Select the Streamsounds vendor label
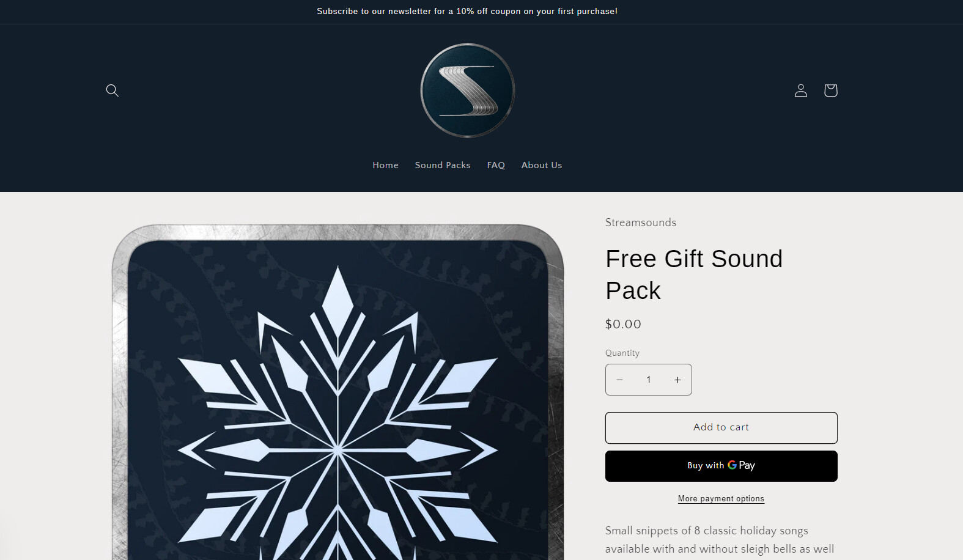The width and height of the screenshot is (963, 560). coord(641,223)
